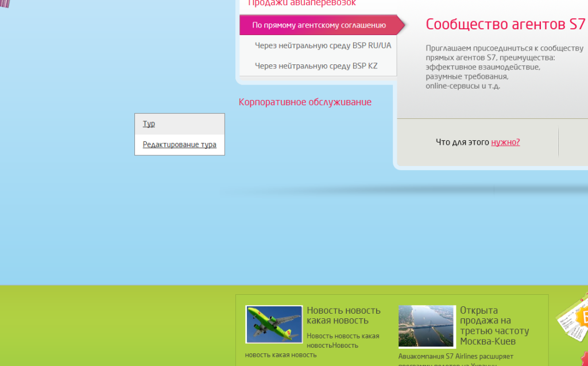This screenshot has width=588, height=366.
Task: Open 'Продажи авиаперевозок' section heading
Action: (x=302, y=3)
